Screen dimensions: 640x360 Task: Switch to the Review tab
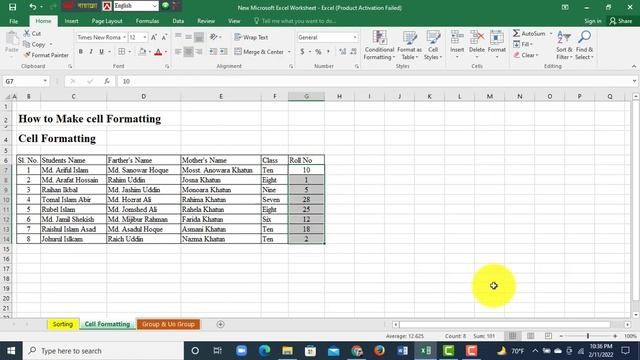coord(206,21)
